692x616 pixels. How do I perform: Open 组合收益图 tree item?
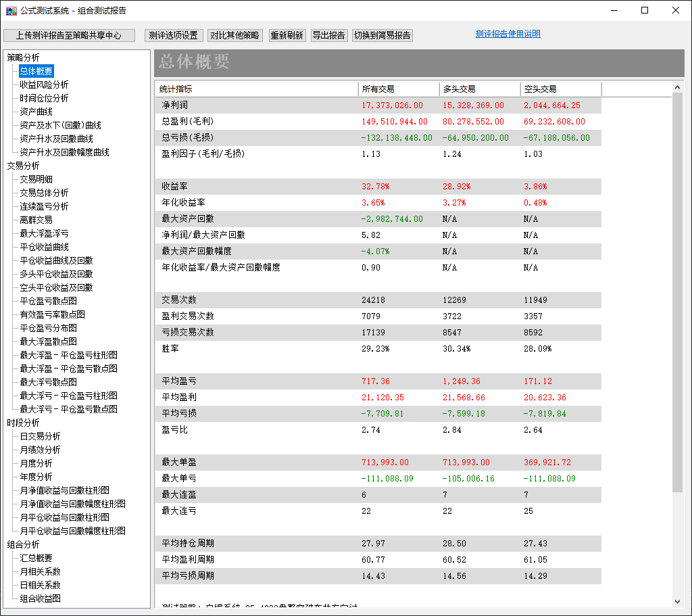pyautogui.click(x=40, y=599)
